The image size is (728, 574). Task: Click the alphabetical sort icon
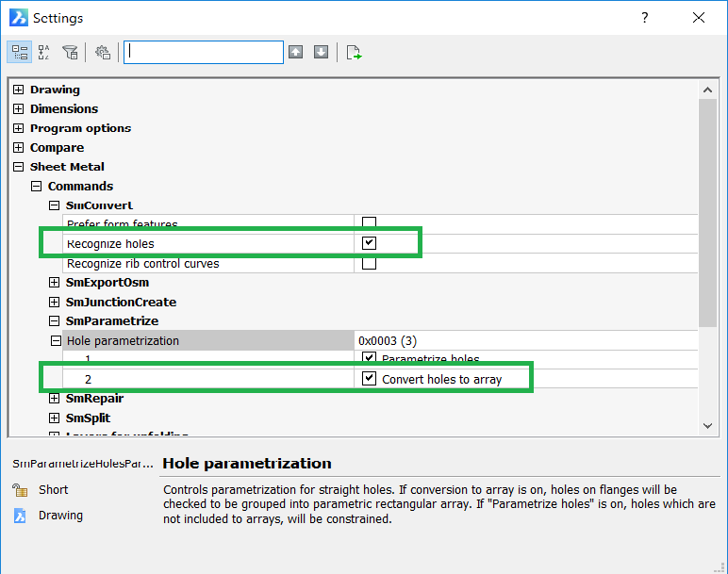pos(44,52)
